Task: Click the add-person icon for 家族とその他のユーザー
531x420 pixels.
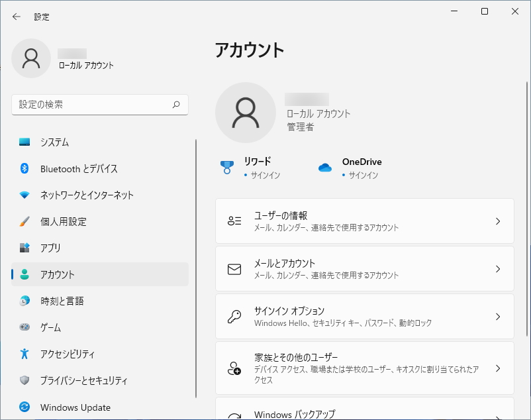Action: [234, 368]
